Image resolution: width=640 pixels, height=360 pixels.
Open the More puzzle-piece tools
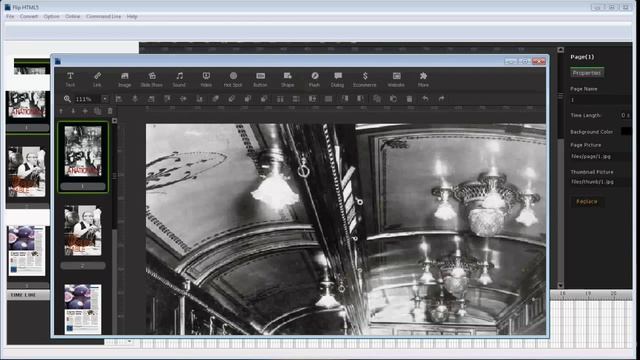[x=423, y=79]
